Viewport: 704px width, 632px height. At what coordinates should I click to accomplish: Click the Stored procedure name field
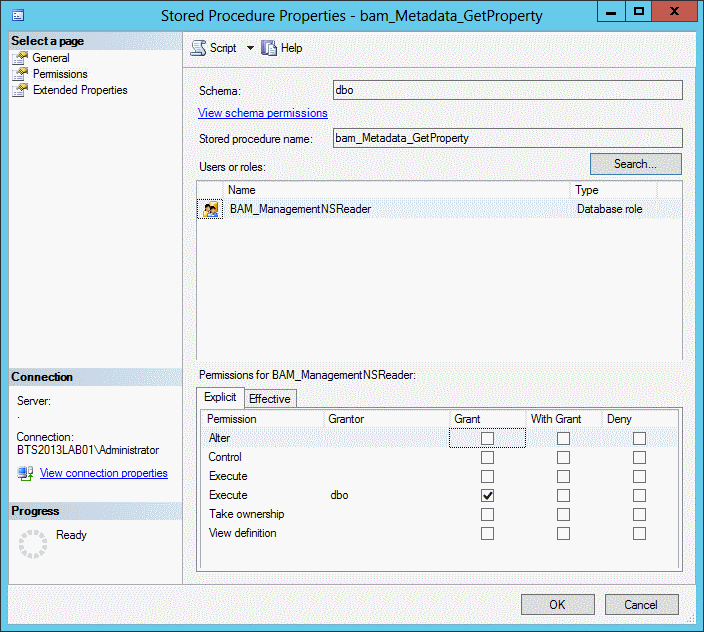(x=507, y=138)
